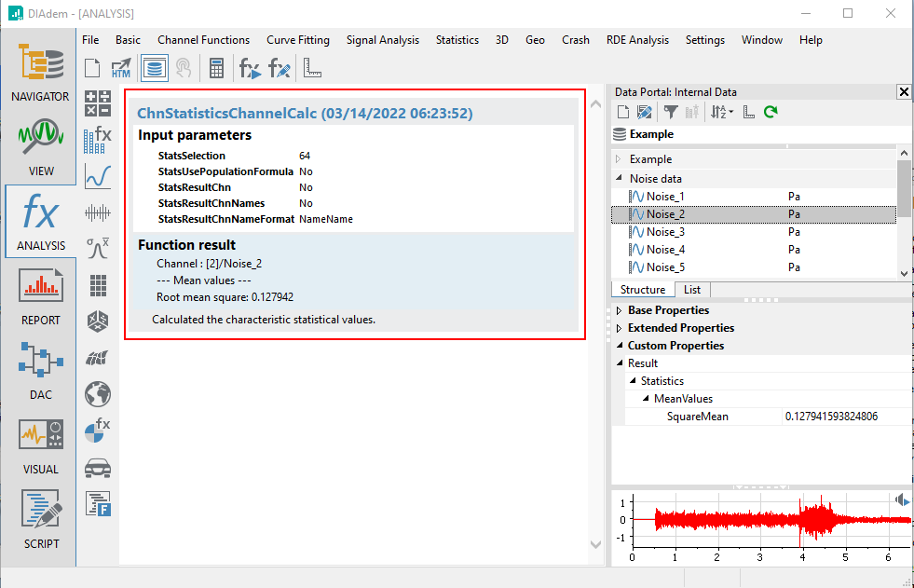914x588 pixels.
Task: Open the A-Z sort dropdown in Data Portal
Action: tap(721, 112)
